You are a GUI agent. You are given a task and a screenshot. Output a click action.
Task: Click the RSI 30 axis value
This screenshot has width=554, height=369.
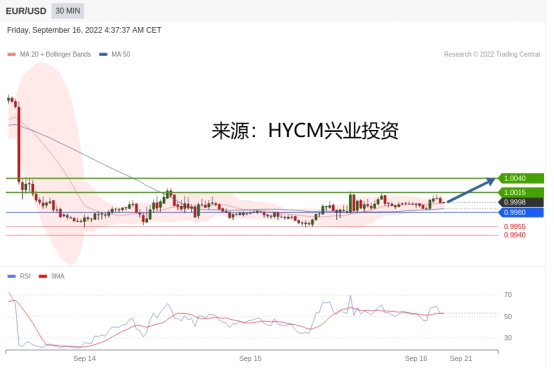tap(508, 338)
